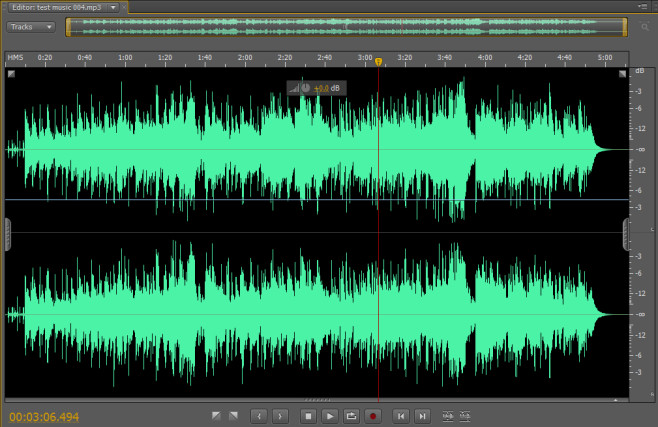658x427 pixels.
Task: Click the 2:00 mark on time ruler
Action: coord(245,57)
